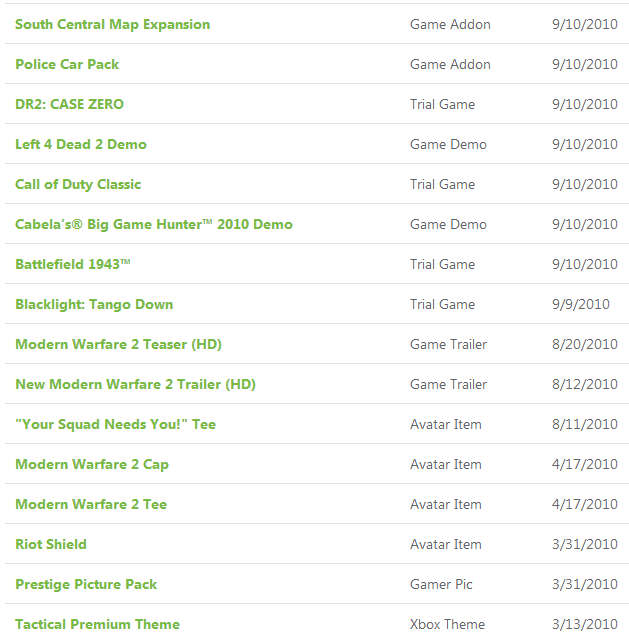The image size is (629, 641).
Task: Select the Left 4 Dead 2 Demo link
Action: [81, 144]
